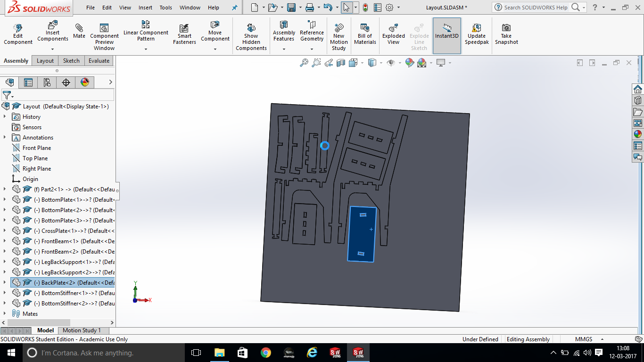Screen dimensions: 644x362
Task: Click the Edit Component tool
Action: 18,34
